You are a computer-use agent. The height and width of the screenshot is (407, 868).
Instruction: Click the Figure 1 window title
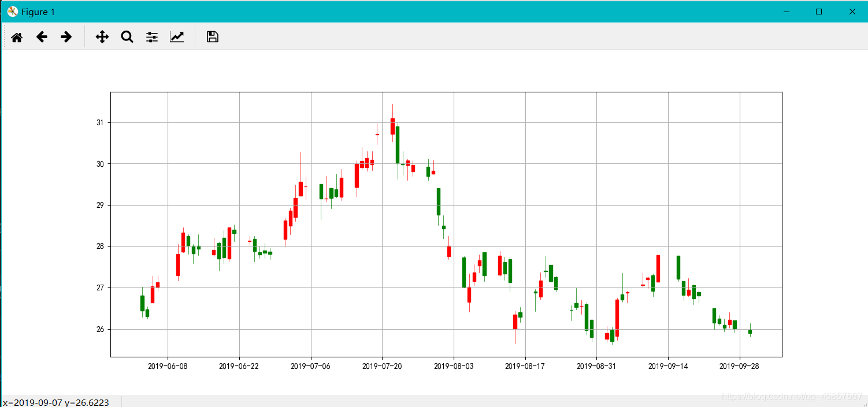(x=38, y=12)
